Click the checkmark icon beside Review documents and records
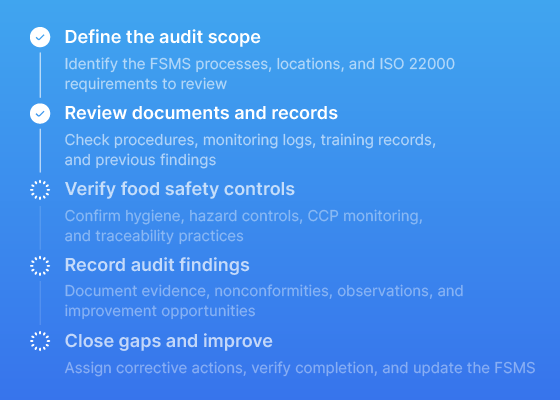560x400 pixels. point(40,114)
